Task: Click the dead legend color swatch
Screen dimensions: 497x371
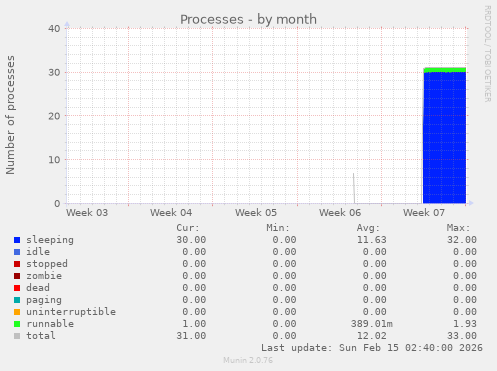Action: point(17,288)
